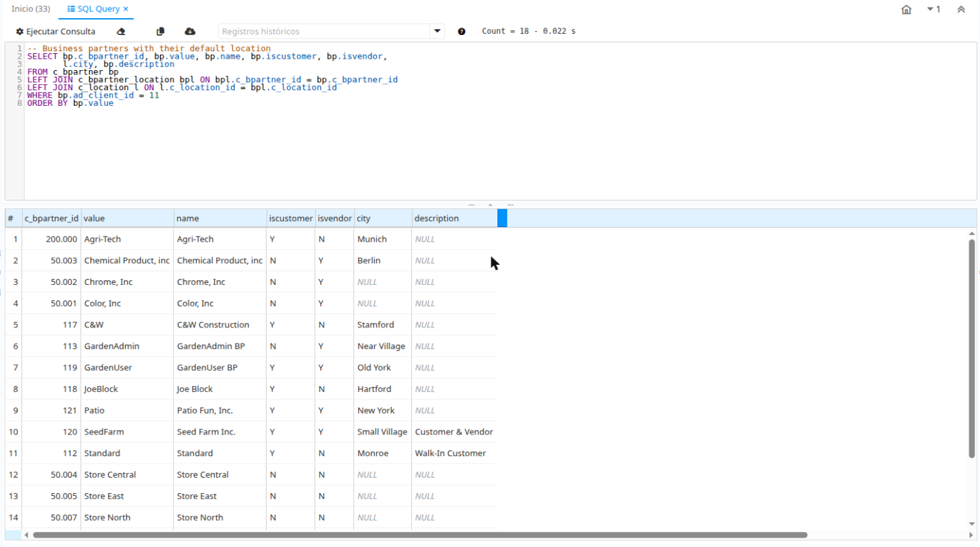Click the Hartford city cell
The image size is (980, 547).
point(383,389)
